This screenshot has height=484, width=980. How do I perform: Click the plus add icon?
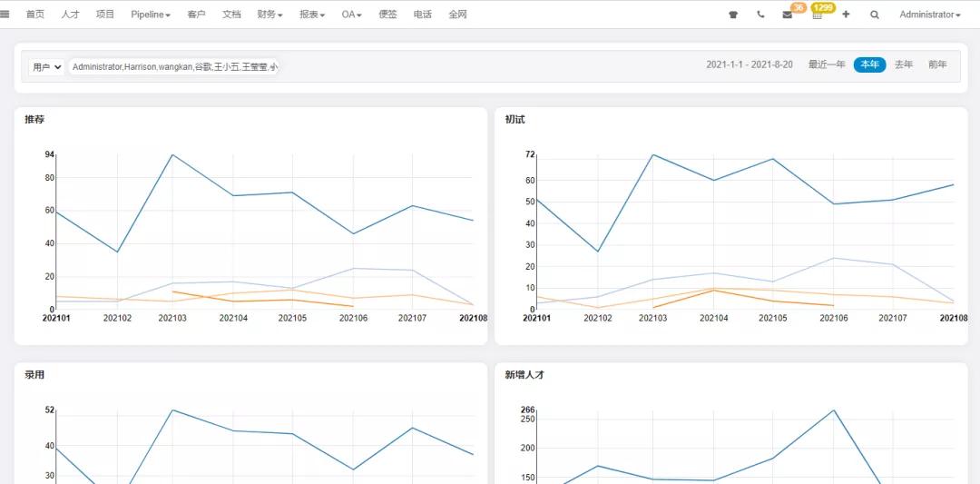(x=846, y=15)
